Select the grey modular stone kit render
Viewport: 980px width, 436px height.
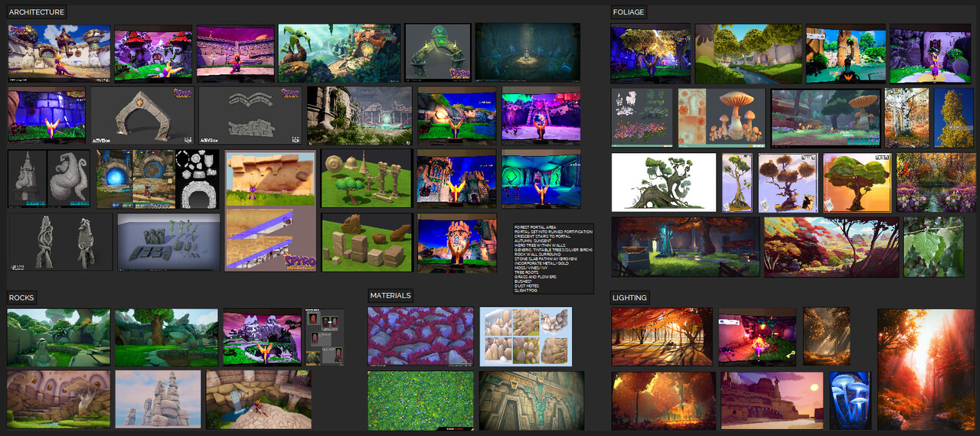[168, 242]
